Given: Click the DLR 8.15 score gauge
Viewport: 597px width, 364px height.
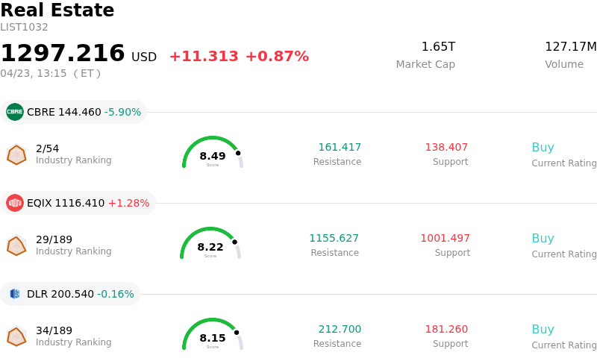Looking at the screenshot, I should [213, 335].
